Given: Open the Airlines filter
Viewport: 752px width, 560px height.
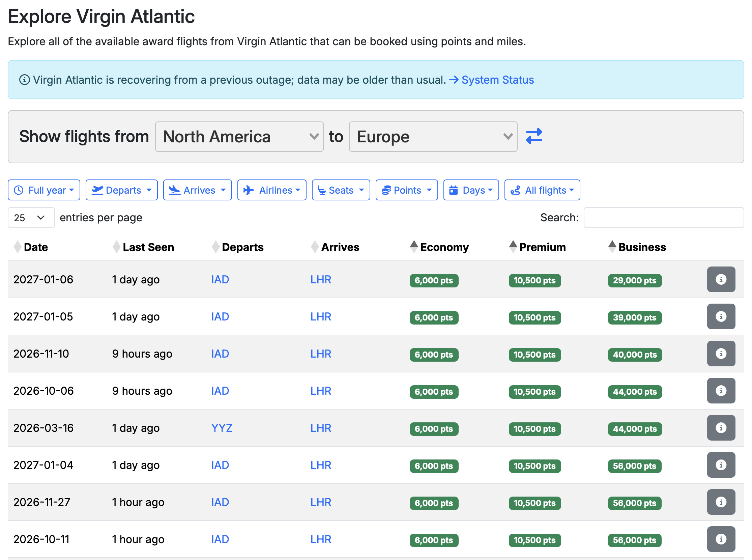Looking at the screenshot, I should point(271,190).
